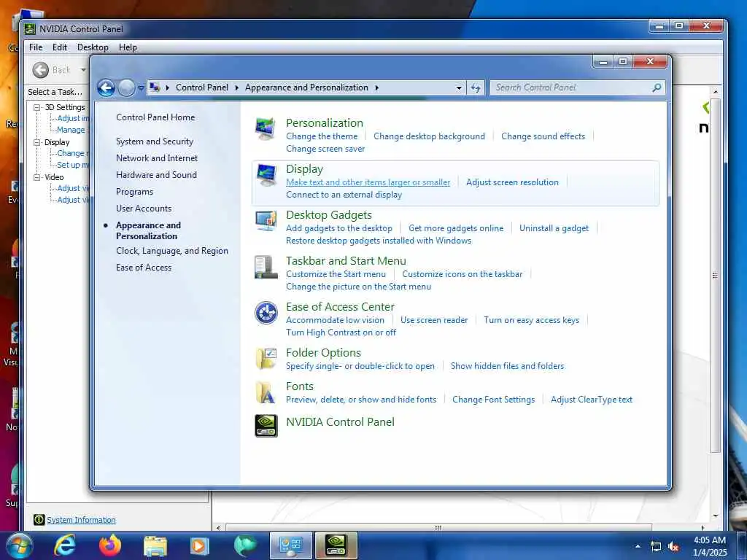The width and height of the screenshot is (747, 560).
Task: Open the NVIDIA Back button dropdown arrow
Action: [83, 70]
